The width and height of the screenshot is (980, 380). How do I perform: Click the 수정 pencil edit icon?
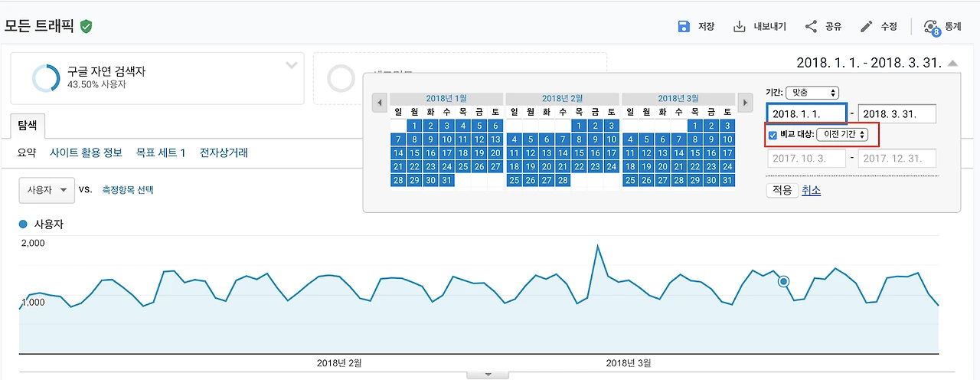(x=867, y=27)
